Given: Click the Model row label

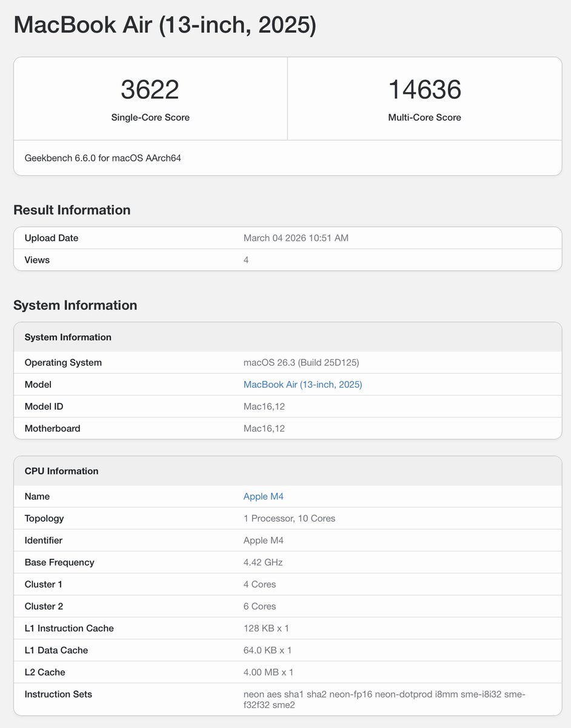Looking at the screenshot, I should pyautogui.click(x=38, y=385).
